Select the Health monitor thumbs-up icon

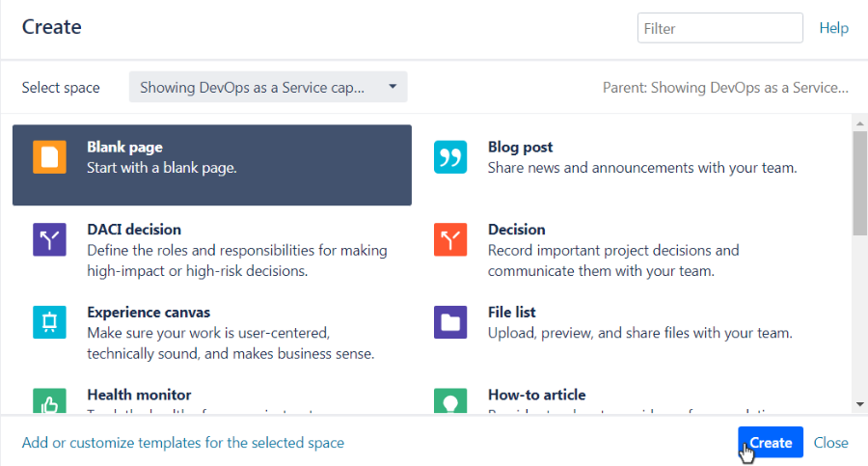pyautogui.click(x=49, y=401)
